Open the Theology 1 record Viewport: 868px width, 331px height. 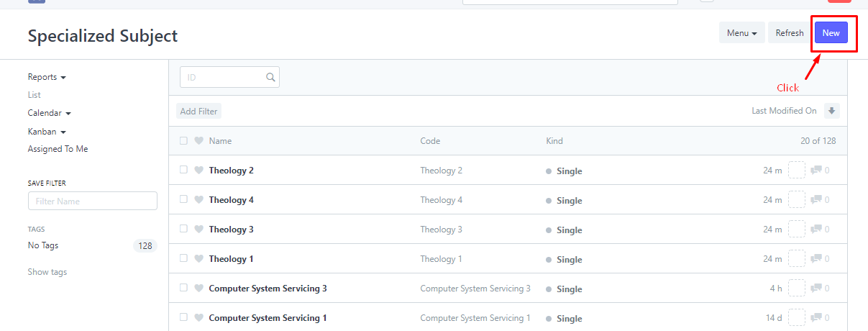click(x=231, y=259)
